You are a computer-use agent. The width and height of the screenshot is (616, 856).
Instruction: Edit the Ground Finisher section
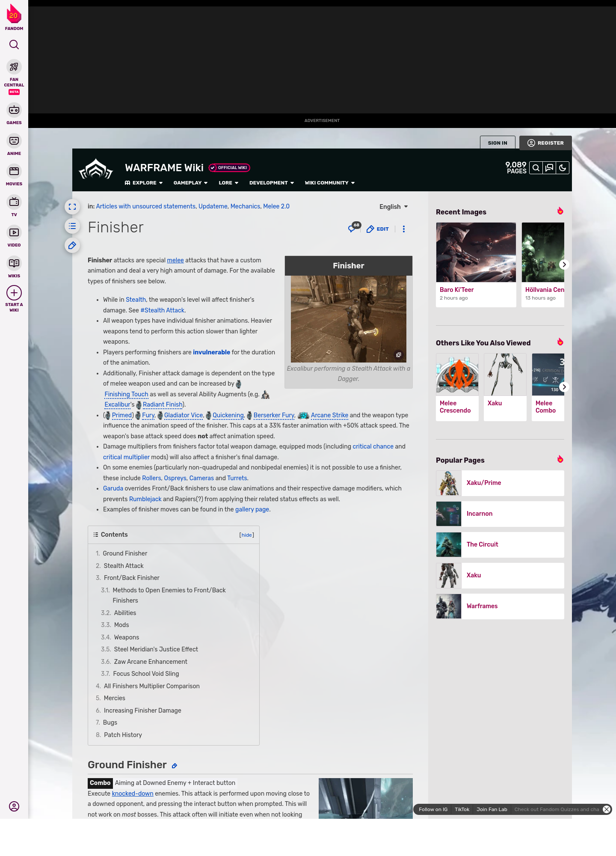tap(175, 766)
